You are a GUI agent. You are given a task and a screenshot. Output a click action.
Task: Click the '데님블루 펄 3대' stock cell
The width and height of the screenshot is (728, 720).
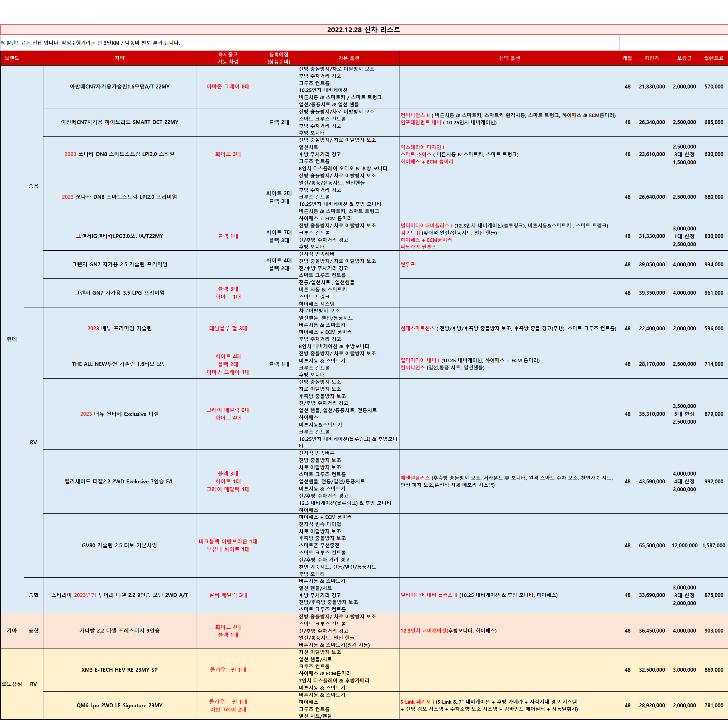(228, 329)
